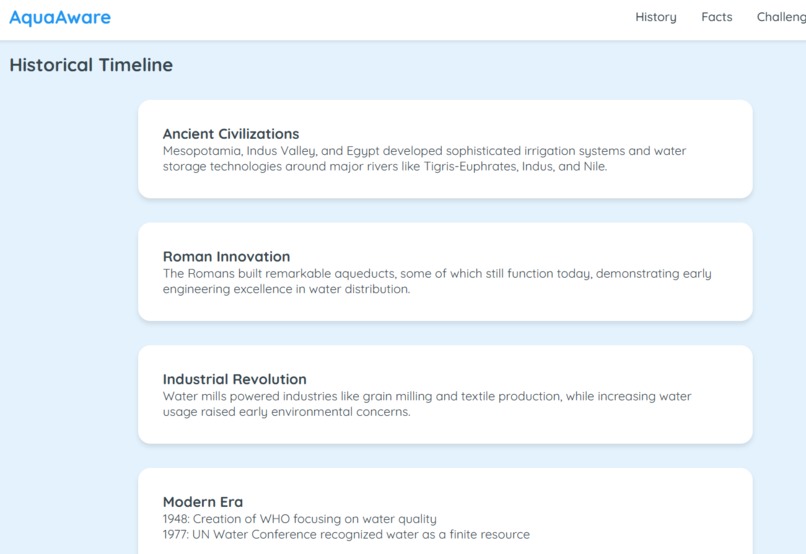Click the 1977 UN Water Conference line
This screenshot has width=806, height=554.
click(x=346, y=534)
